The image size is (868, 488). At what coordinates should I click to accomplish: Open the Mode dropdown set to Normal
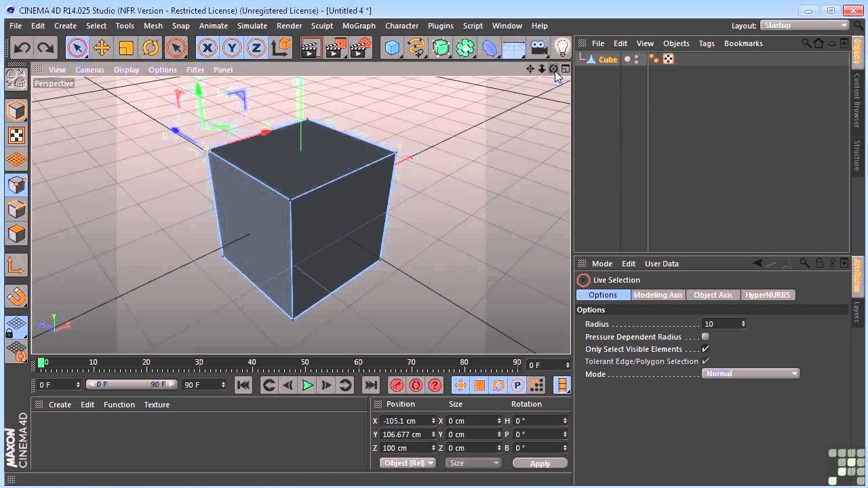coord(751,373)
